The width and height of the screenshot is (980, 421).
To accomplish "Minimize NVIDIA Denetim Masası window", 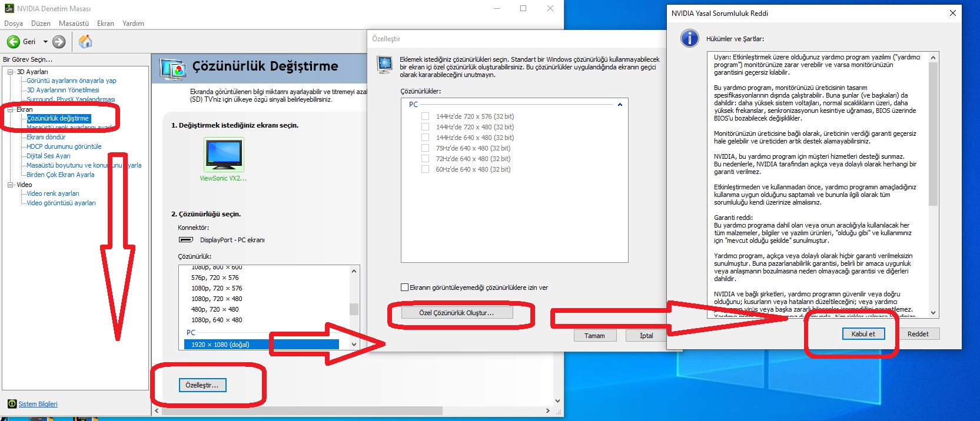I will [x=497, y=8].
